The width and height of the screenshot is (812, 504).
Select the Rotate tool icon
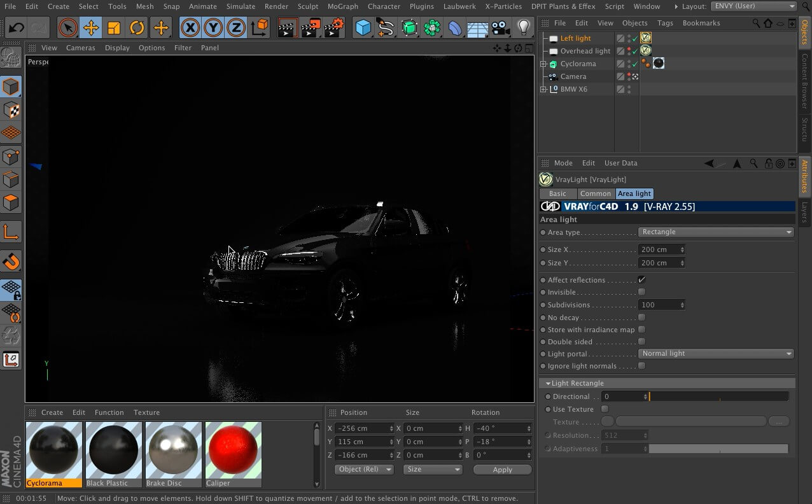click(137, 28)
